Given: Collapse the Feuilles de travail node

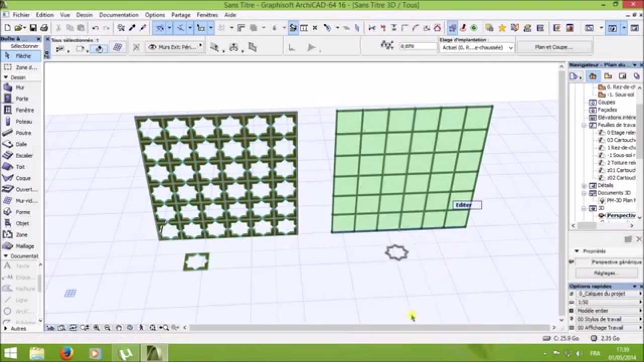Looking at the screenshot, I should [584, 125].
